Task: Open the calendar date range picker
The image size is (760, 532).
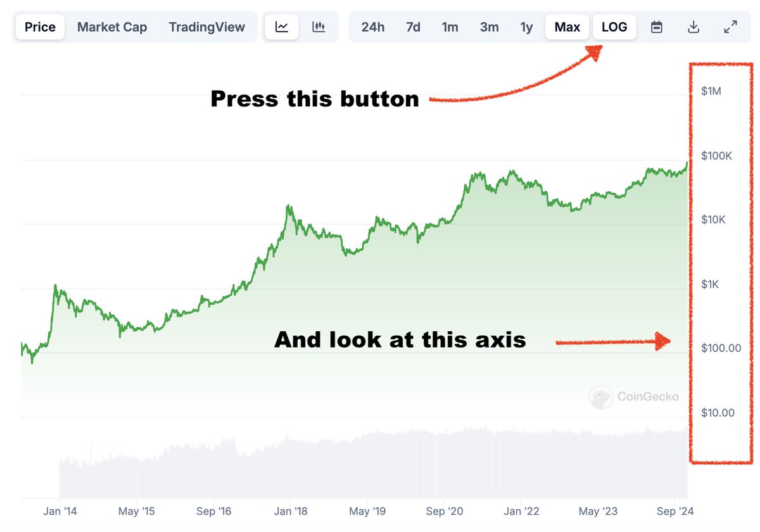Action: (657, 27)
